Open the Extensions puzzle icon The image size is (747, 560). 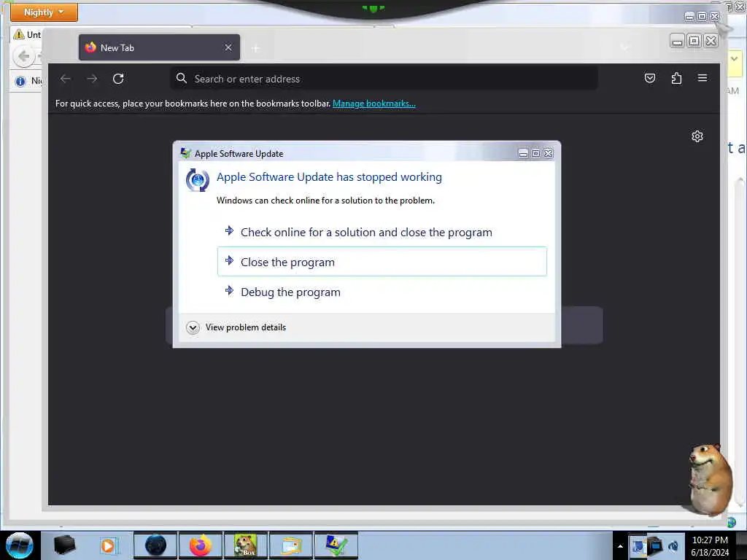pos(676,78)
